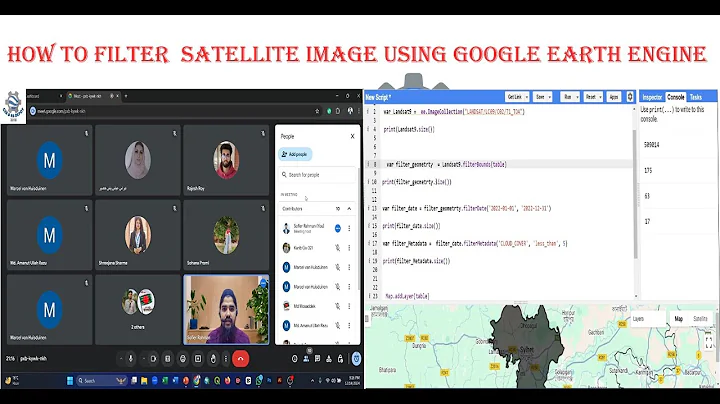Run the Earth Engine script
This screenshot has width=720, height=404.
[x=568, y=97]
